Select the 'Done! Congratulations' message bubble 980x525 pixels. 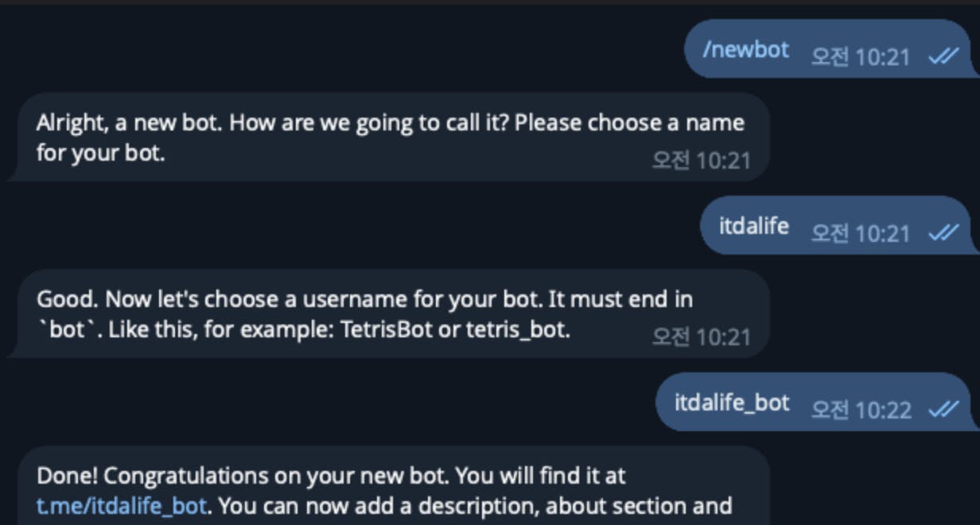click(390, 490)
